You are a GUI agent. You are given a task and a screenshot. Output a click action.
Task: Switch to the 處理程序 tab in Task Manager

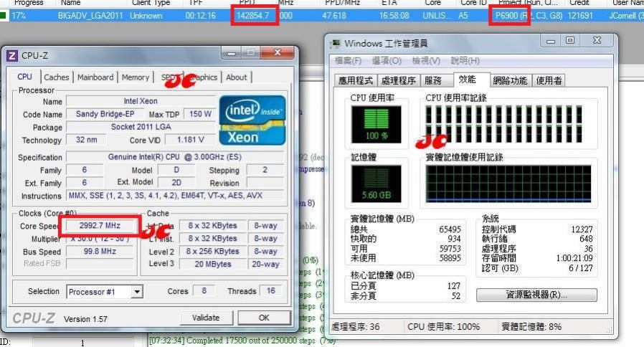pos(399,80)
